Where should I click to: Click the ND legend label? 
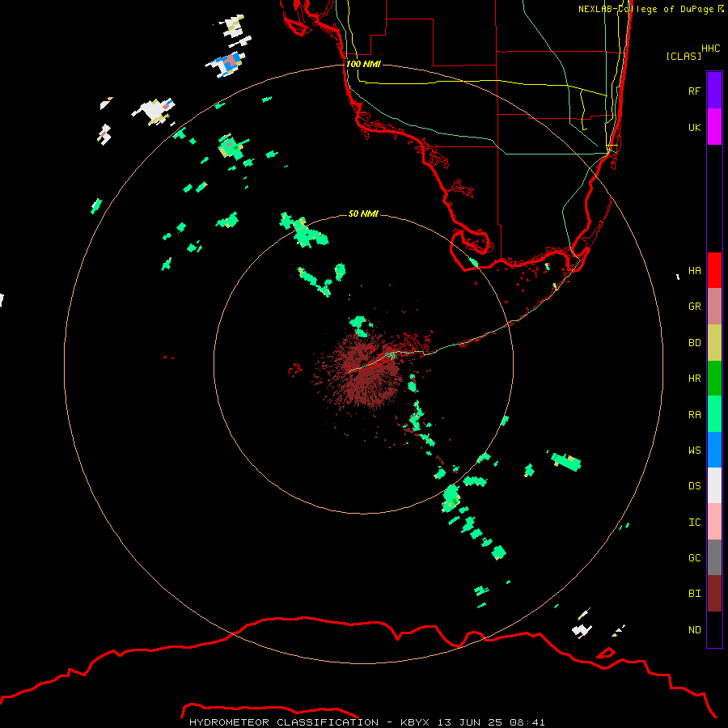tap(694, 630)
